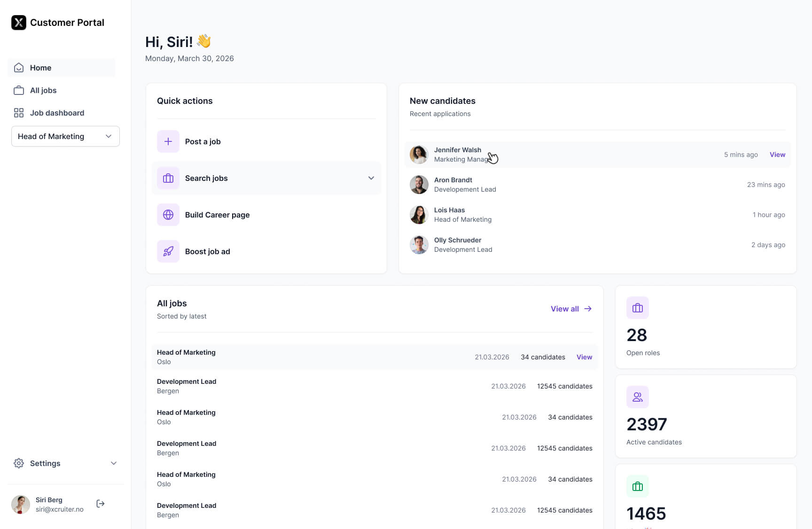Click the Customer Portal X logo
812x529 pixels.
coord(18,22)
